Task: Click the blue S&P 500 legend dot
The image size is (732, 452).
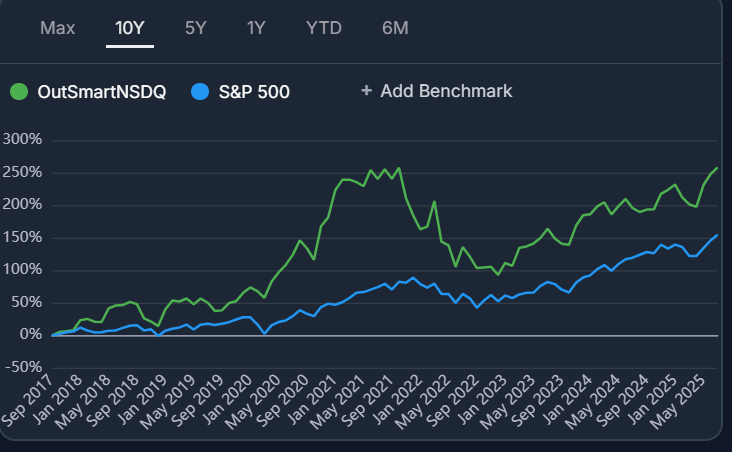Action: (x=200, y=91)
